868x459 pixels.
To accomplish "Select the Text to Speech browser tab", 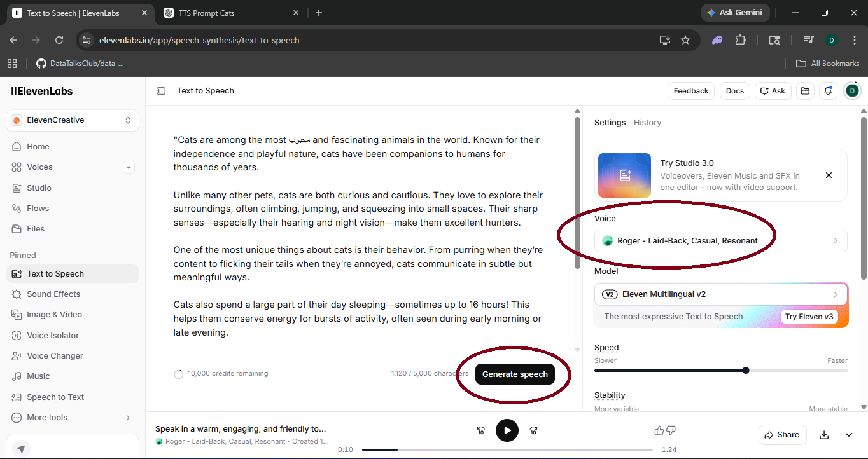I will click(x=80, y=13).
